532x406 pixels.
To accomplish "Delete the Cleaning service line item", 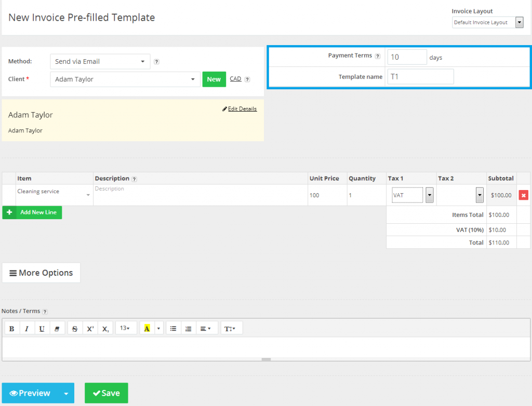I will tap(524, 195).
